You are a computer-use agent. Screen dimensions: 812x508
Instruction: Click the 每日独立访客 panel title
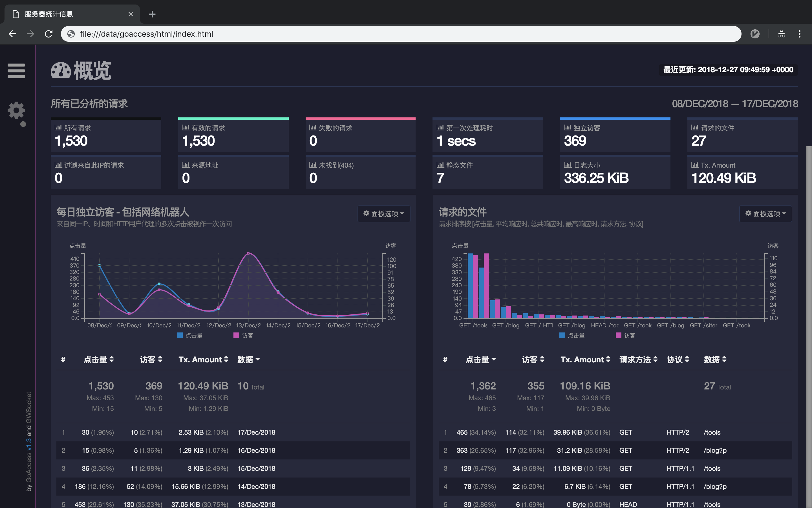pos(123,212)
